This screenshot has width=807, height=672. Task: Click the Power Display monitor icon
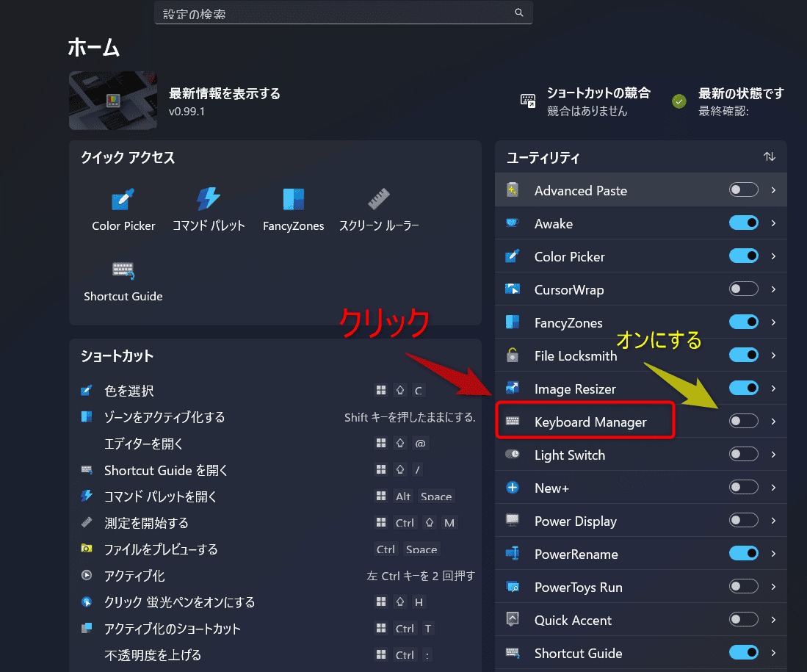point(512,520)
